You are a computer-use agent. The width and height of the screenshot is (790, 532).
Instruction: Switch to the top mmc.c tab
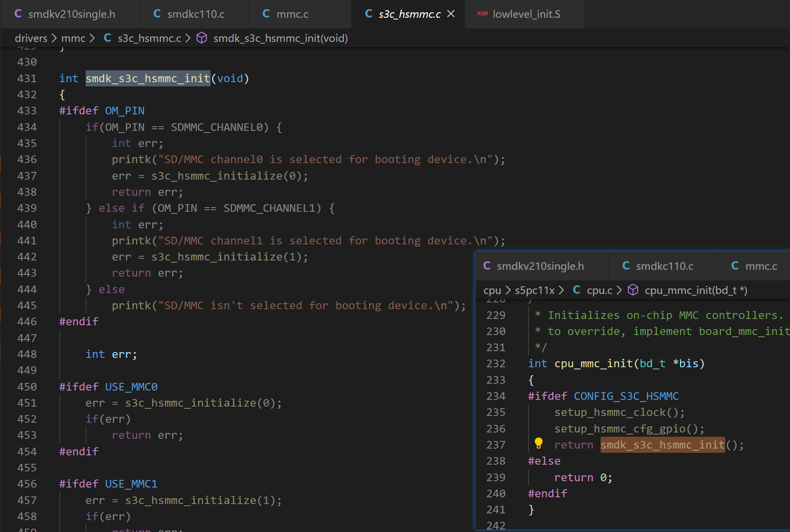click(x=292, y=14)
